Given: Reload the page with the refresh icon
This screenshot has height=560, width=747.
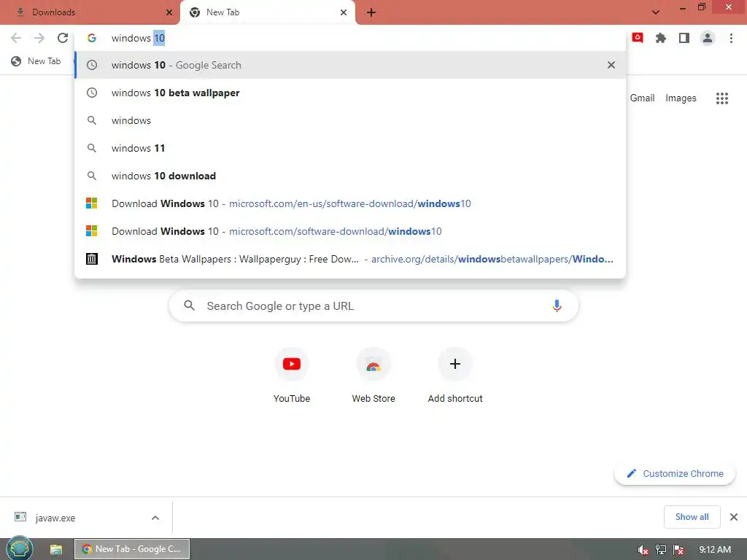Looking at the screenshot, I should pos(63,38).
